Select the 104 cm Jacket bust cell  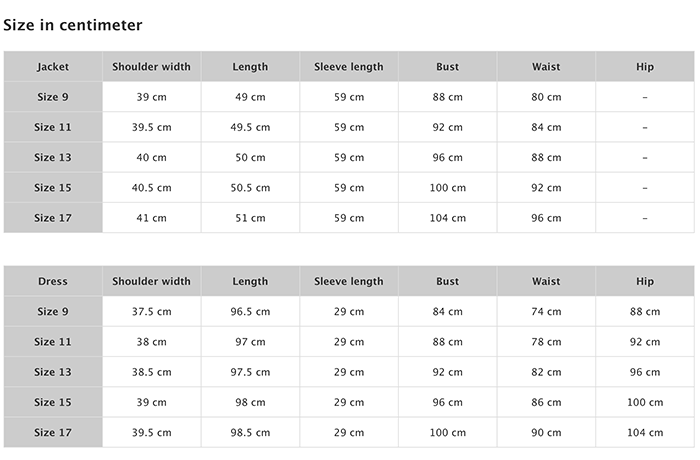click(x=448, y=218)
